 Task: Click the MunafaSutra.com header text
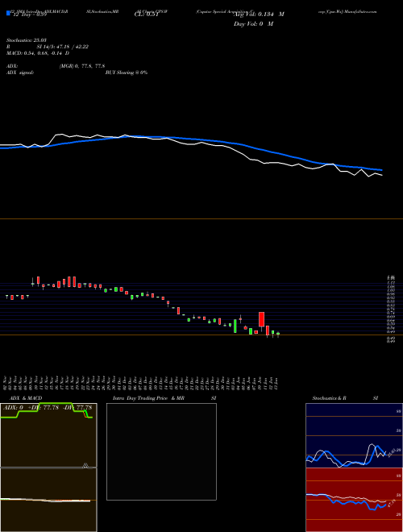[360, 11]
